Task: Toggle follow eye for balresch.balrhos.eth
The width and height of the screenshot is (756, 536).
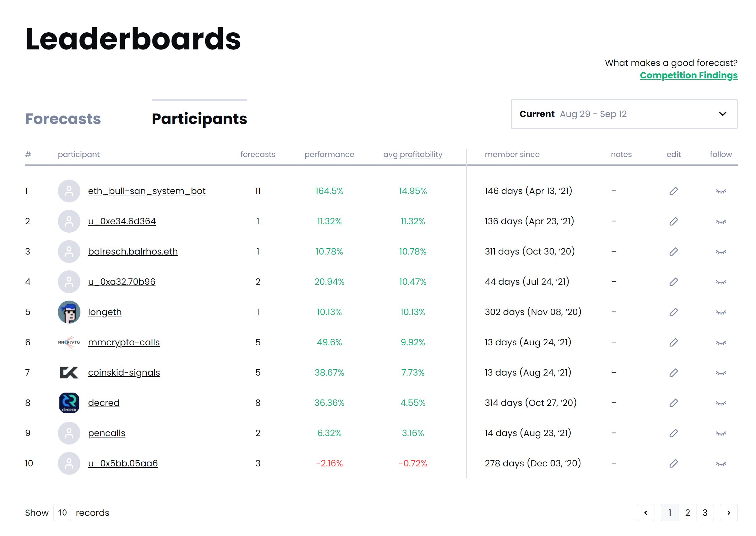Action: pyautogui.click(x=721, y=252)
